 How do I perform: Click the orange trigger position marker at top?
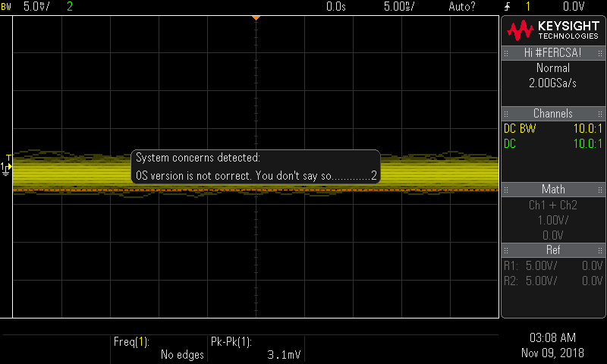coord(256,17)
